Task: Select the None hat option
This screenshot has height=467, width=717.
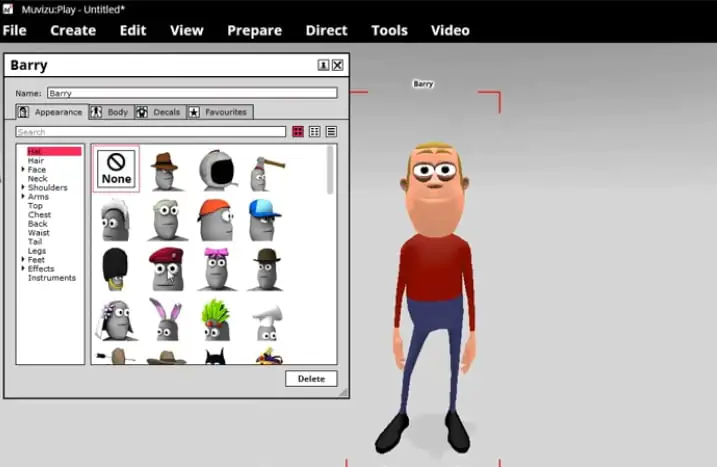Action: [116, 169]
